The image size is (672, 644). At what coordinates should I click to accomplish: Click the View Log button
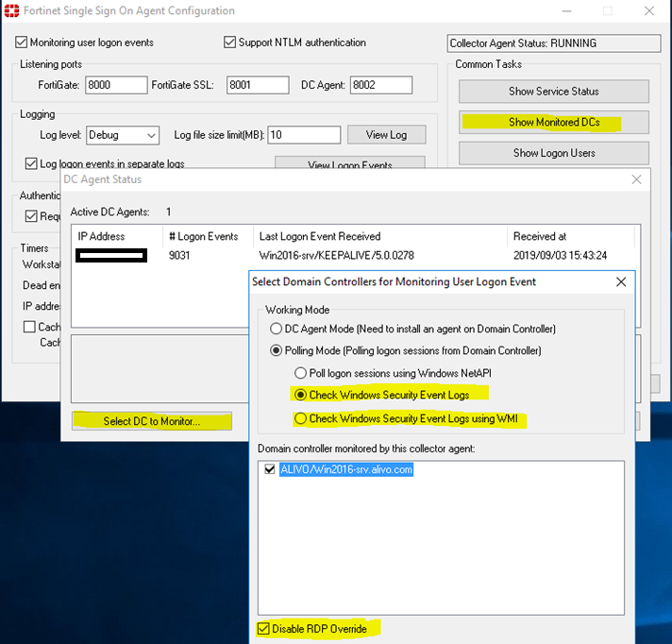(x=387, y=135)
